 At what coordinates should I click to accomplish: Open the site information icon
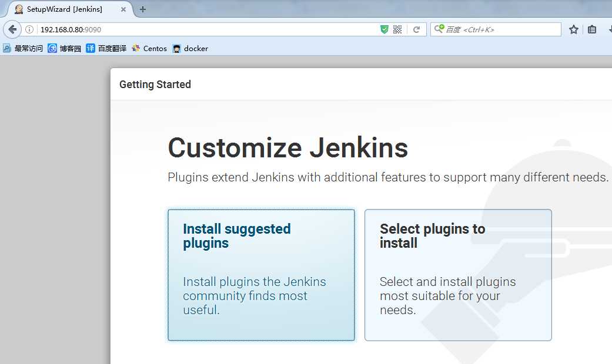pyautogui.click(x=29, y=29)
